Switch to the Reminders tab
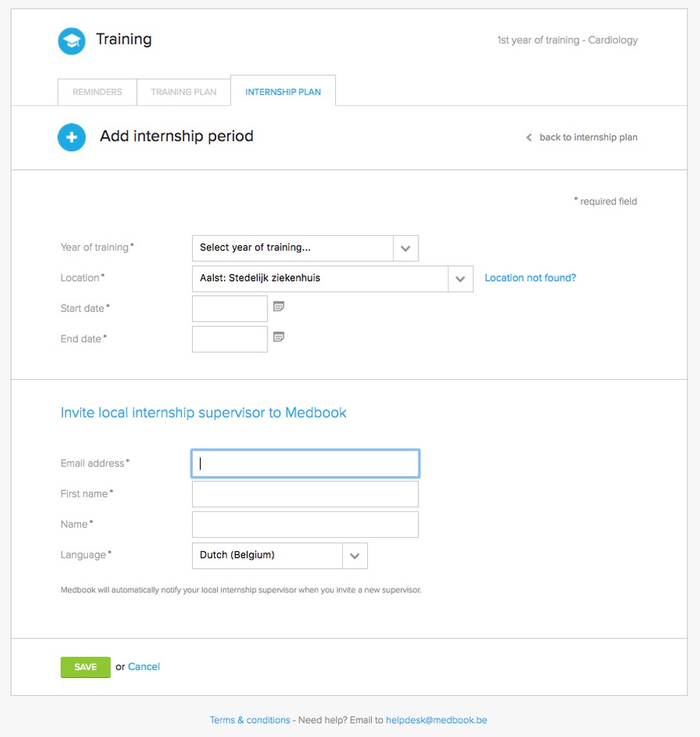700x737 pixels. click(97, 92)
